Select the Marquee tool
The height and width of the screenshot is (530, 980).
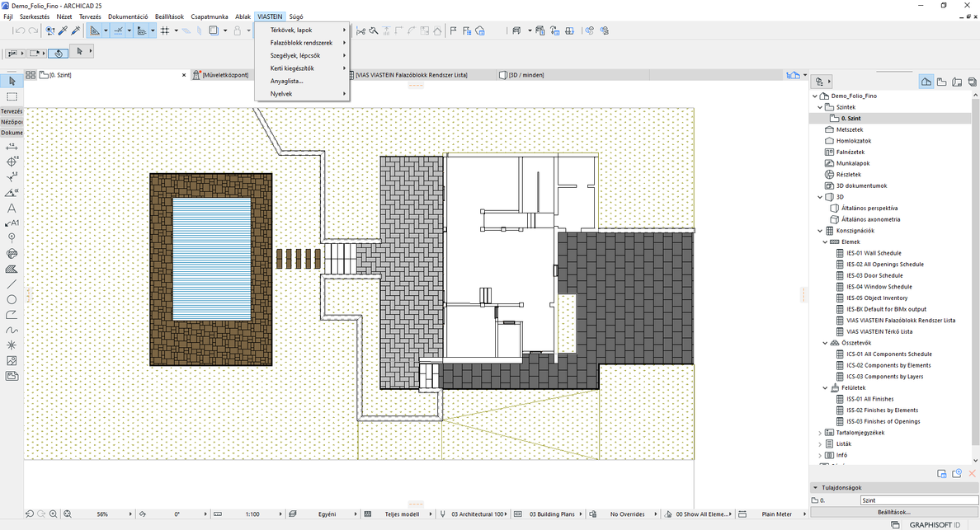12,96
